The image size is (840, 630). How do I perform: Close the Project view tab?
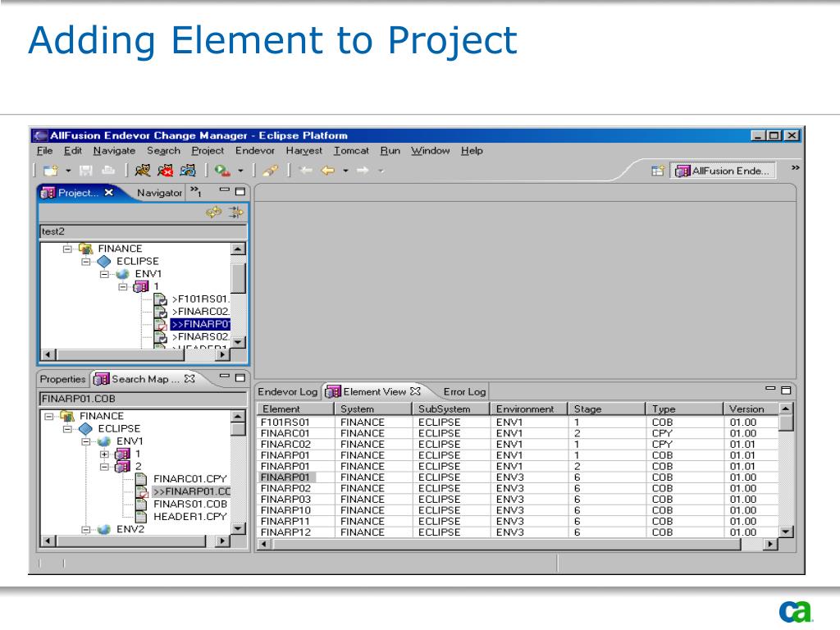click(x=109, y=192)
